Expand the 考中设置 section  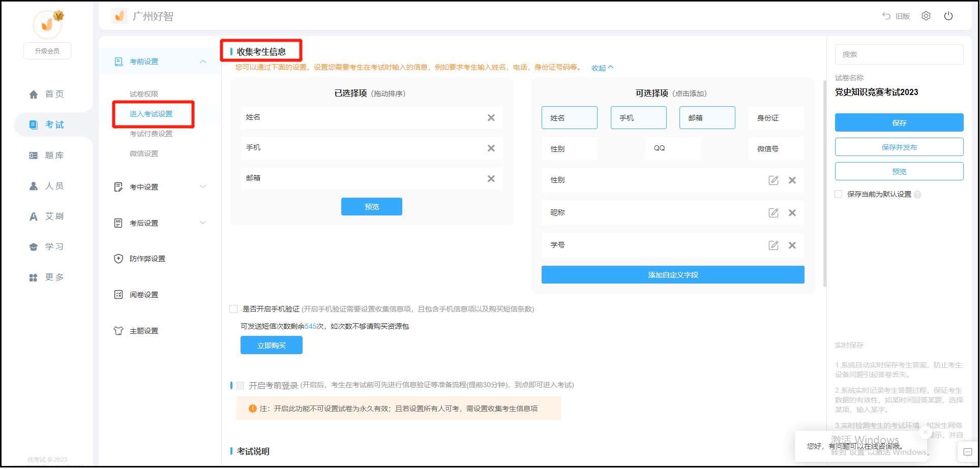click(203, 186)
